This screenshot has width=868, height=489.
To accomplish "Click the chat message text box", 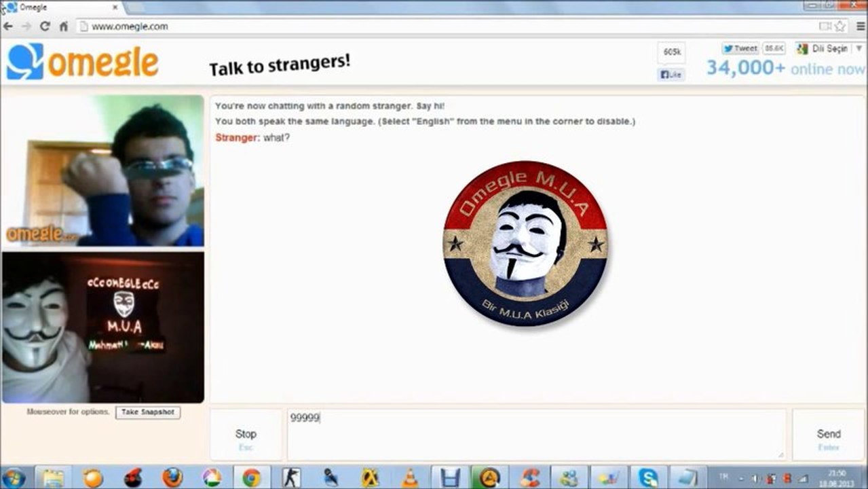I will [x=536, y=435].
